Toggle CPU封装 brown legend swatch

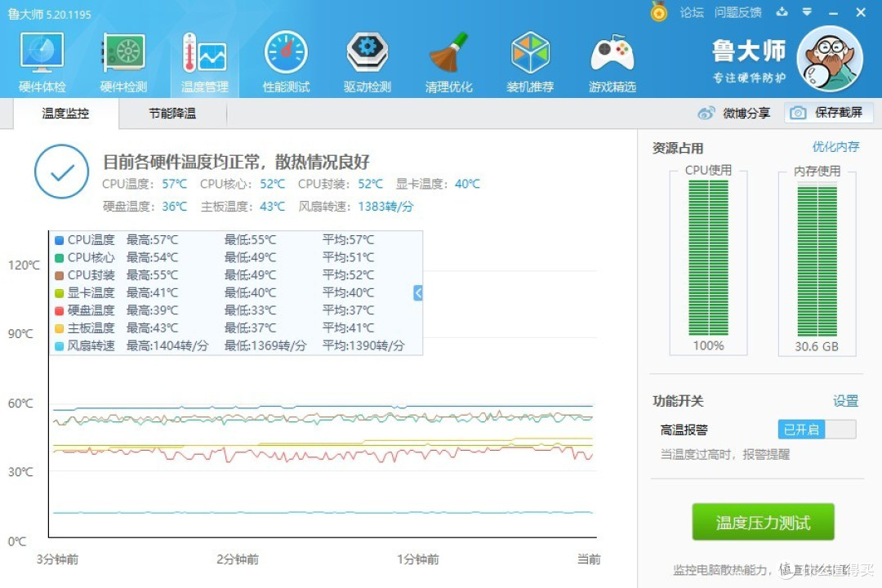click(59, 276)
